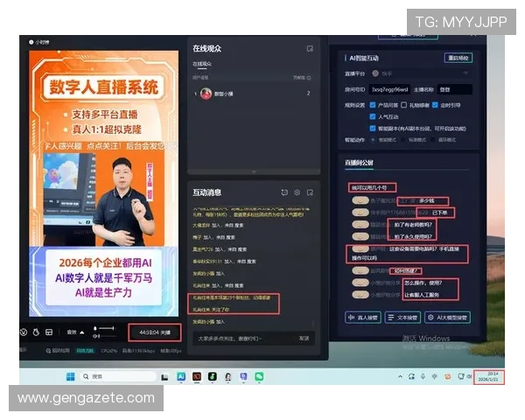Click the comment '怎么操作, 使用?'

[423, 283]
